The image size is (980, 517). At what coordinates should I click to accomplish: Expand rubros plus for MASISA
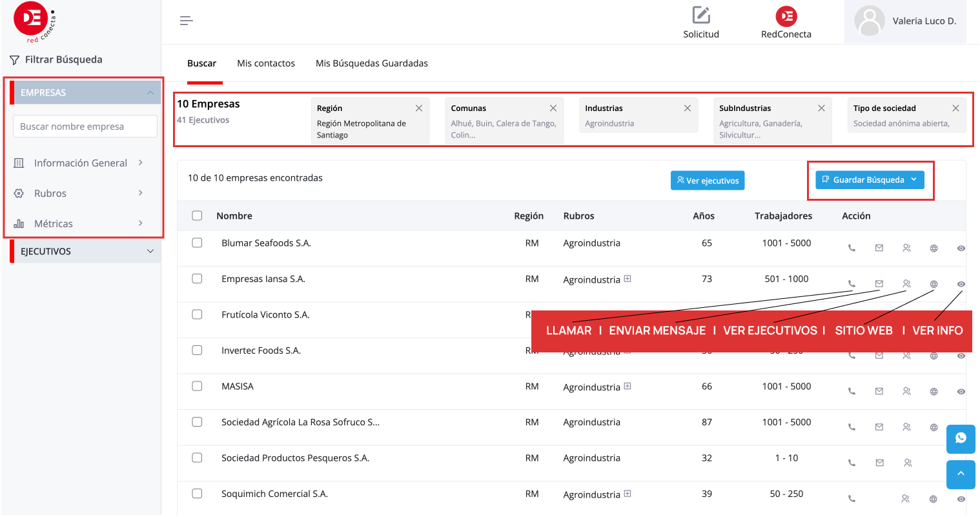[x=628, y=386]
